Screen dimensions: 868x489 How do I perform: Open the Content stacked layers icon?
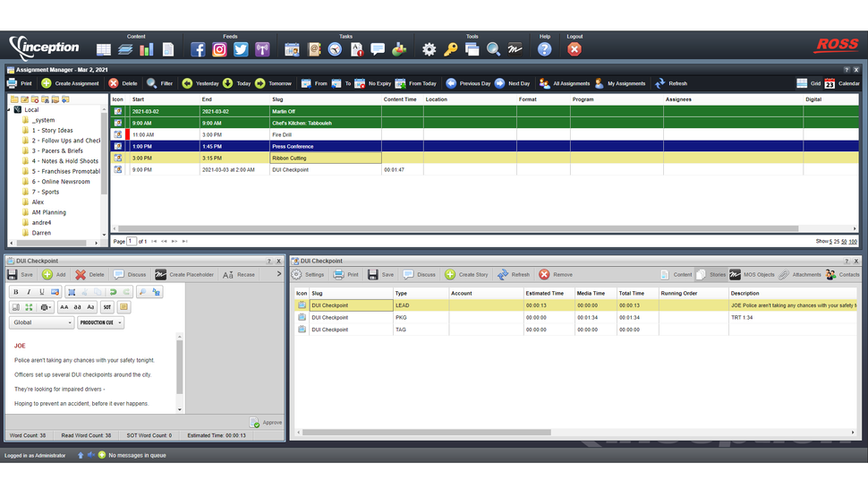[x=125, y=49]
